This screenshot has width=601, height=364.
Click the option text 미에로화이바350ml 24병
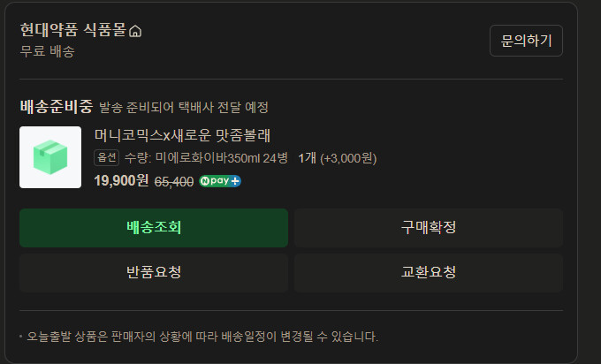tap(221, 158)
